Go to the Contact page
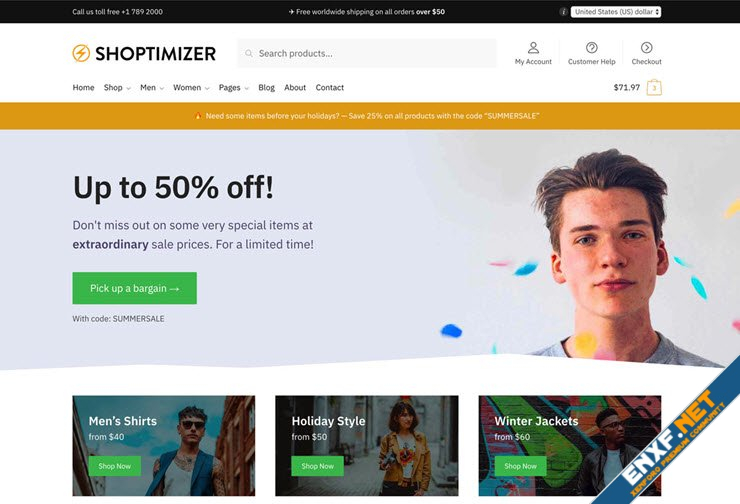 click(x=329, y=88)
